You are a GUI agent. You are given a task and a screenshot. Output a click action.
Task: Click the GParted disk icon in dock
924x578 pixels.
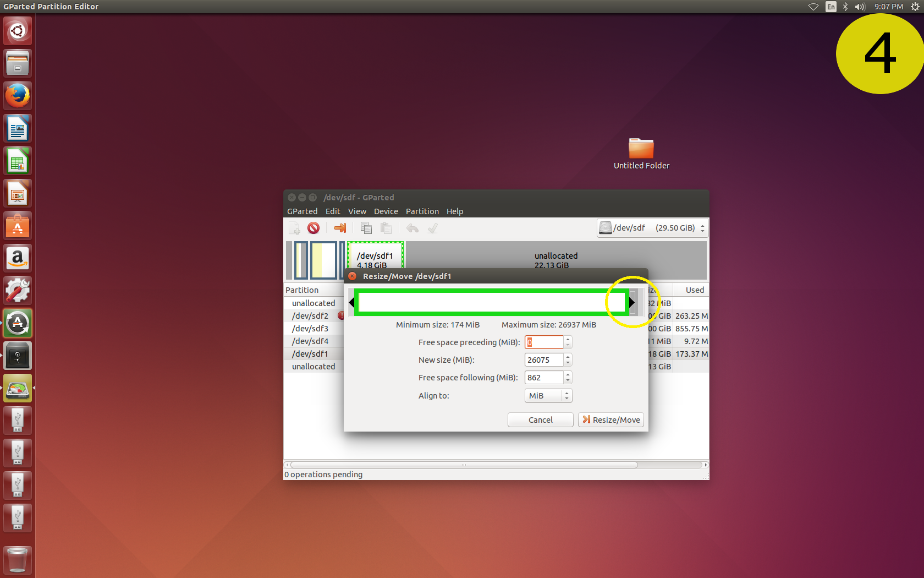[x=18, y=388]
